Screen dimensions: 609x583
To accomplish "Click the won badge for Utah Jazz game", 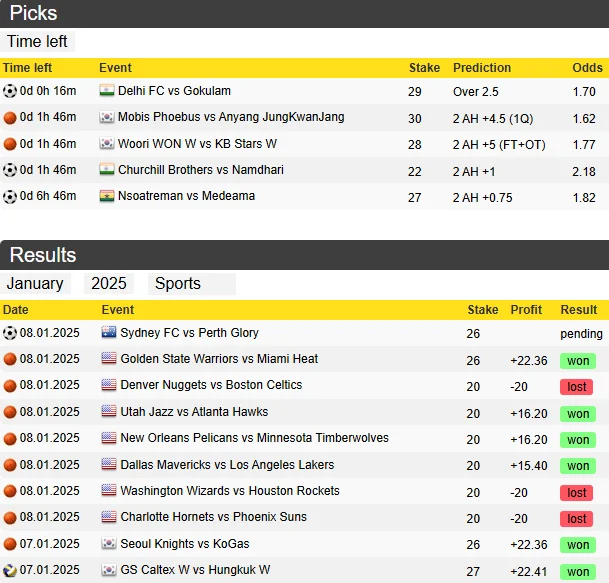I will point(577,413).
